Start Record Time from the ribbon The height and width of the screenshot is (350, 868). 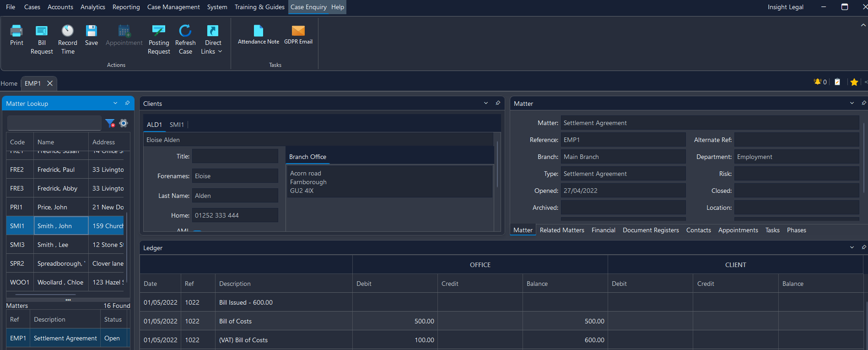click(68, 39)
